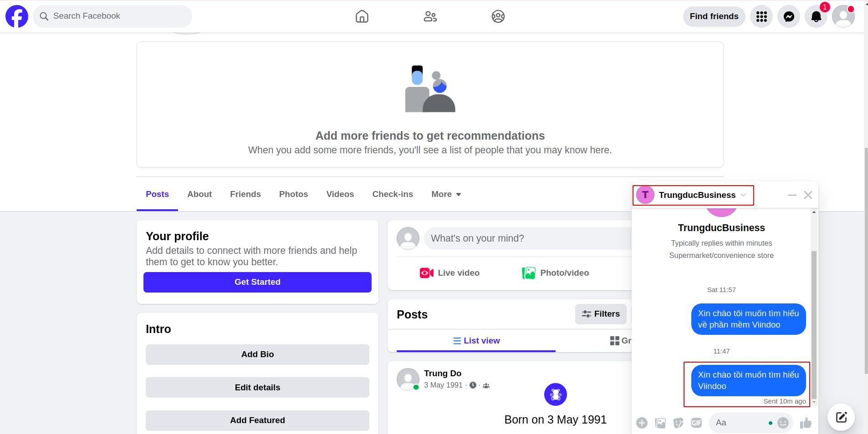The width and height of the screenshot is (868, 434).
Task: Click the Home icon in top navigation
Action: click(362, 16)
